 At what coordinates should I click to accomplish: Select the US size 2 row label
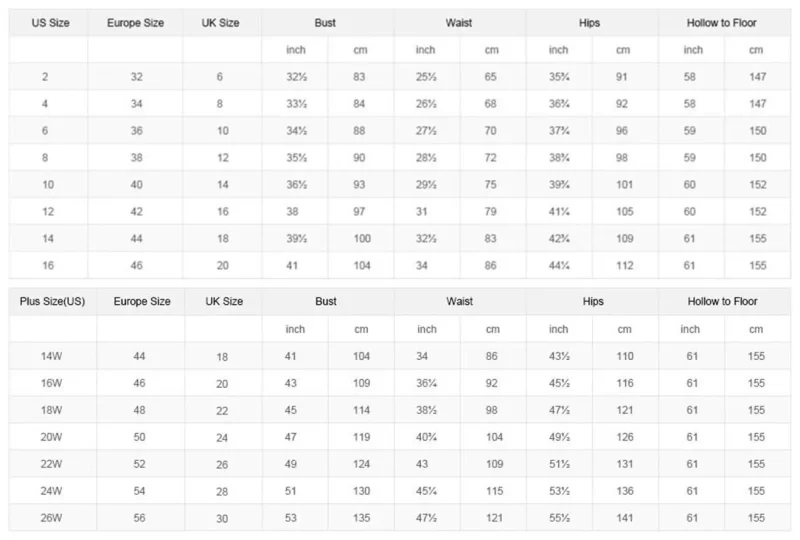(x=45, y=77)
